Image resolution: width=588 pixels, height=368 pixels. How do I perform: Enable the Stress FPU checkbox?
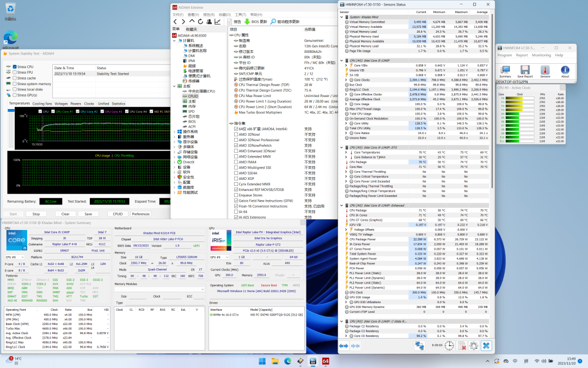coord(15,72)
